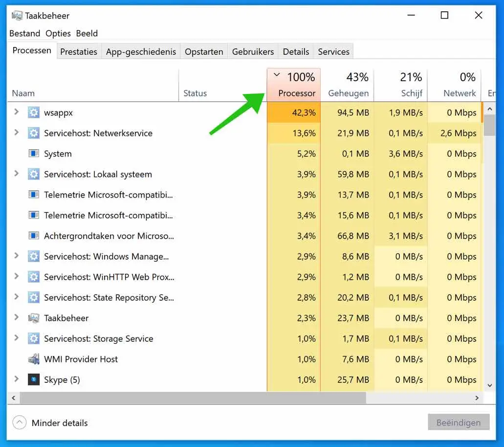Click the Servicehost: State Repository gear icon
504x447 pixels.
point(33,297)
